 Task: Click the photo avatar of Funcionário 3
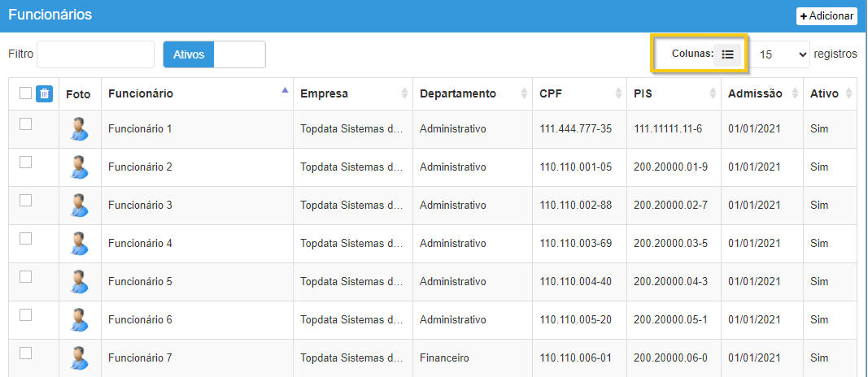[x=79, y=205]
